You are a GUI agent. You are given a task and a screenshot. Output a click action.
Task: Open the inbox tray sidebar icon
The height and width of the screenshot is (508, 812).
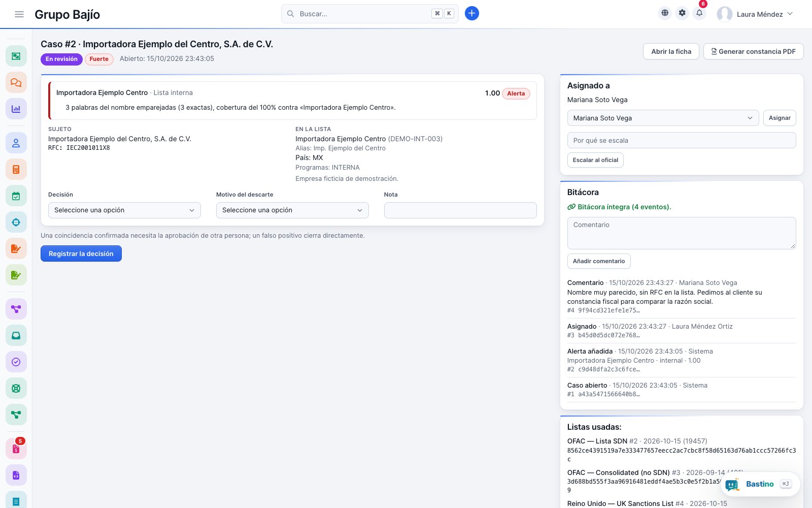click(x=16, y=335)
